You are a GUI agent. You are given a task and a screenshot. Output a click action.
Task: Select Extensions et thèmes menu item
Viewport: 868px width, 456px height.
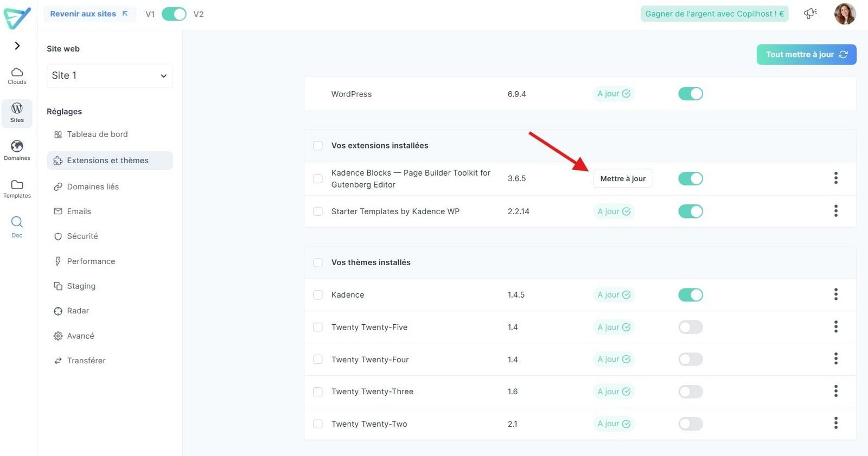tap(110, 160)
